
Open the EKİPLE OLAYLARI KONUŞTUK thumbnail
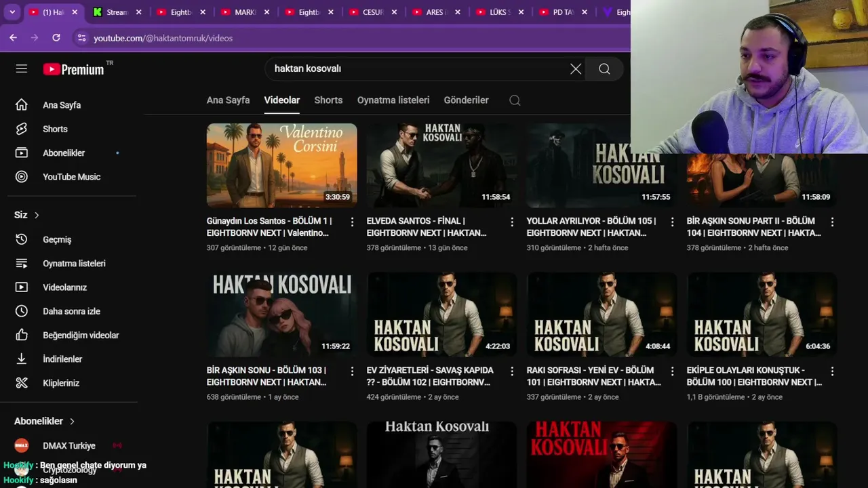click(x=762, y=314)
